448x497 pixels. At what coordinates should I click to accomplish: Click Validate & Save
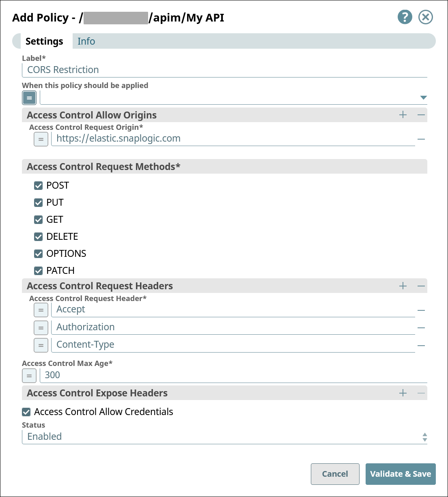click(x=401, y=474)
